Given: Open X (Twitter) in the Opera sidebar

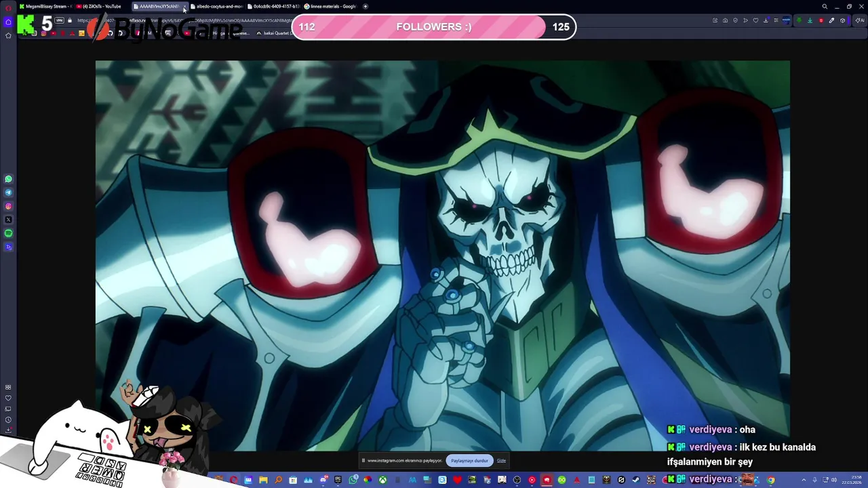Looking at the screenshot, I should pyautogui.click(x=8, y=220).
